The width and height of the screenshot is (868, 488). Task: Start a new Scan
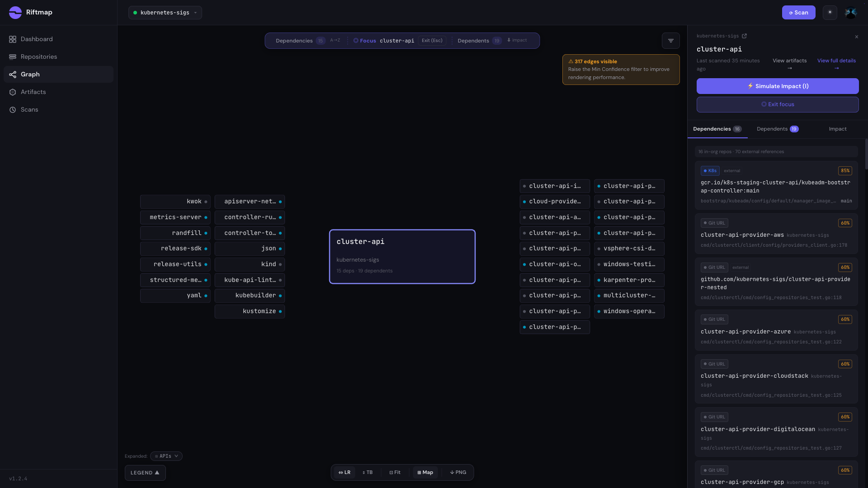(798, 13)
